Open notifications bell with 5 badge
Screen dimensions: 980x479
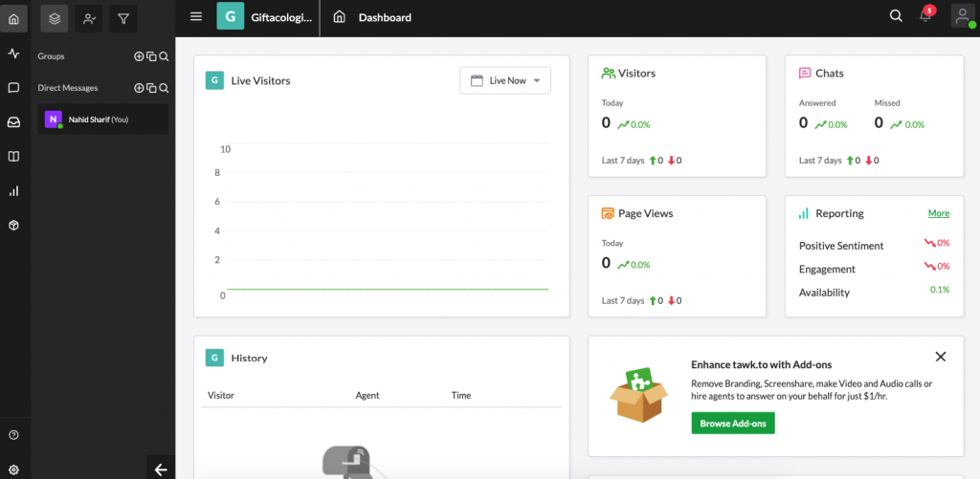tap(926, 15)
